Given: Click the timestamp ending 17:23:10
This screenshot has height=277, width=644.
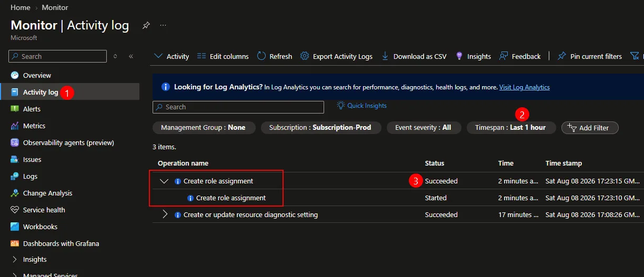Looking at the screenshot, I should point(593,198).
